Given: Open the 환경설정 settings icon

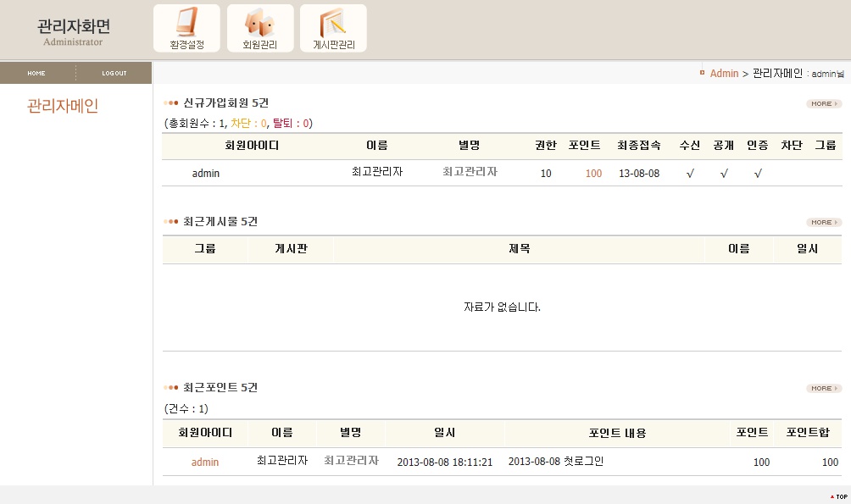Looking at the screenshot, I should (186, 28).
